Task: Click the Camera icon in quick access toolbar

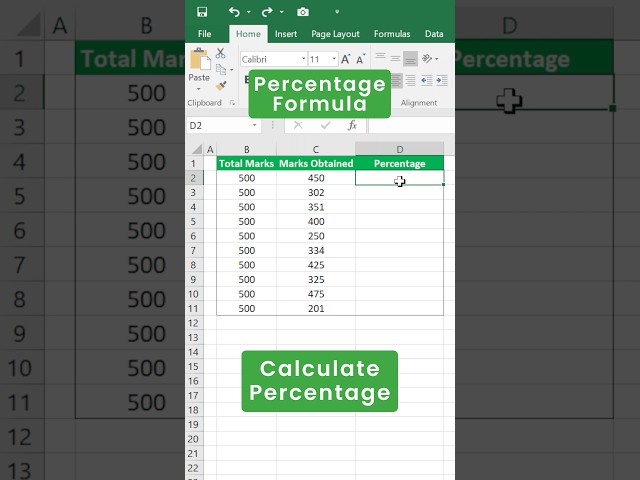Action: tap(303, 12)
